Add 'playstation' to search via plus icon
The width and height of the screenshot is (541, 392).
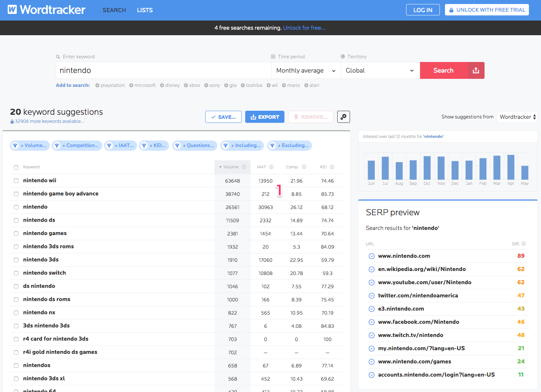pyautogui.click(x=97, y=85)
